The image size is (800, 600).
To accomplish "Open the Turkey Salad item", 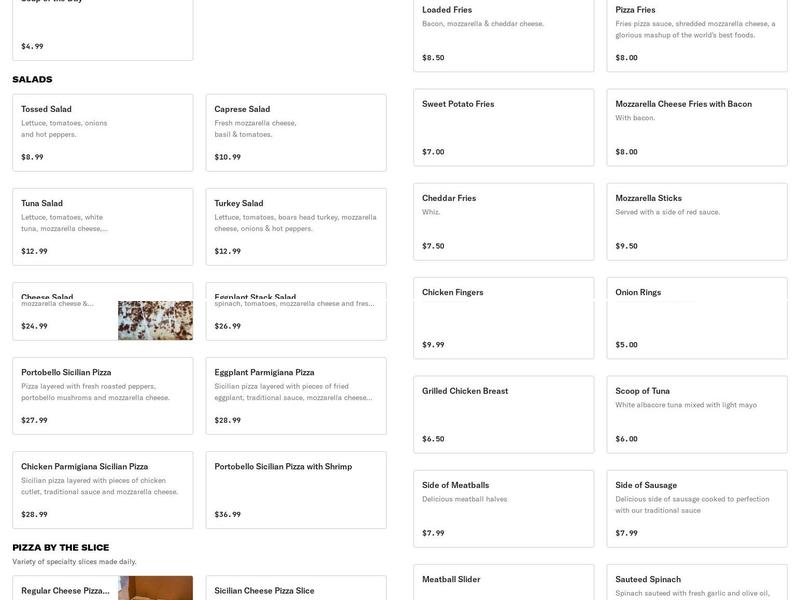I will [296, 226].
